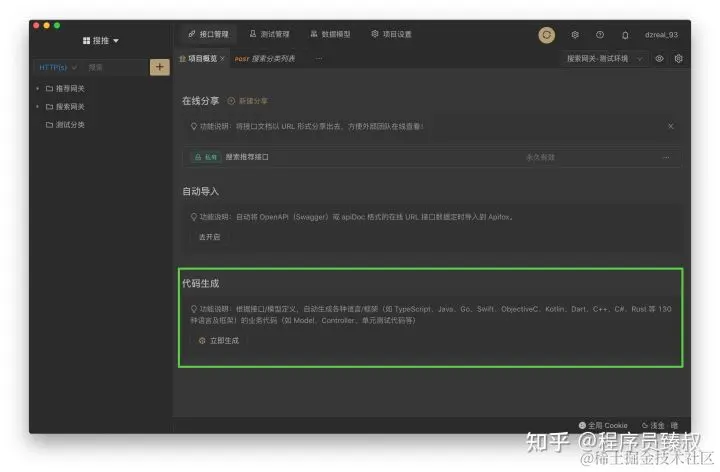Click the 私有 lock badge
720x472 pixels.
(206, 157)
